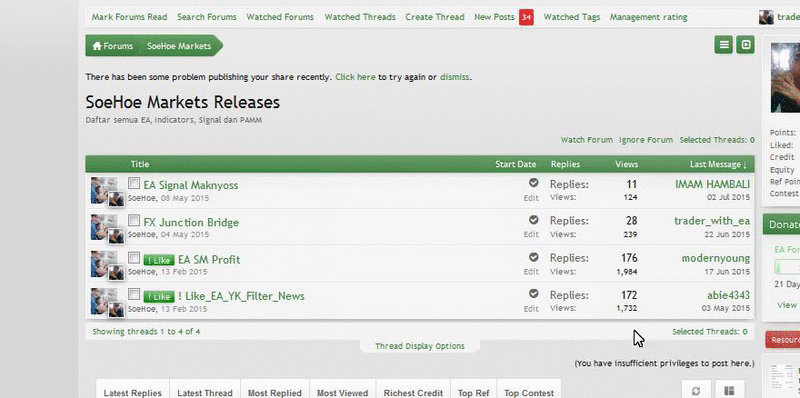Click the checkmark icon on EA SM Profit row

point(533,257)
